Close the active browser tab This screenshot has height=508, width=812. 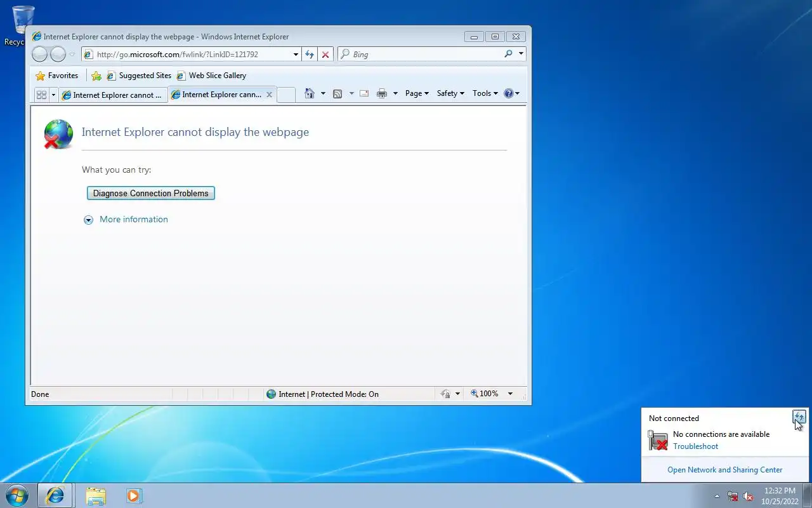pyautogui.click(x=269, y=95)
